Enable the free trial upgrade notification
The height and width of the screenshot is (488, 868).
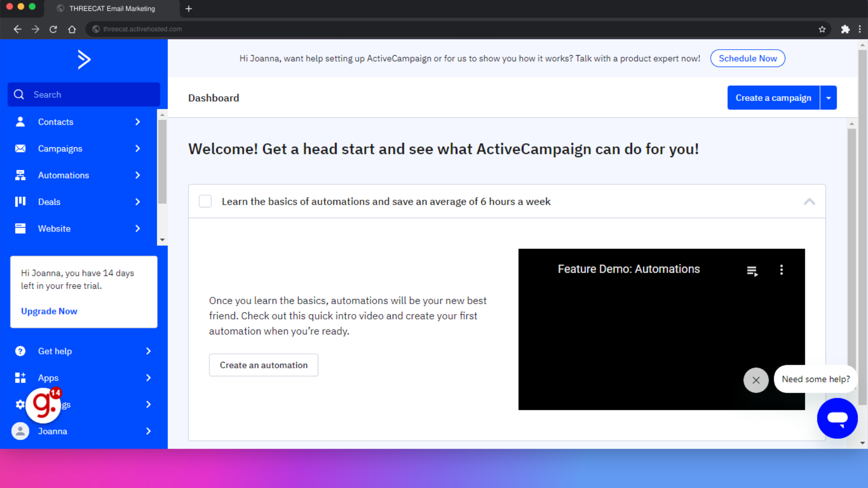coord(49,310)
